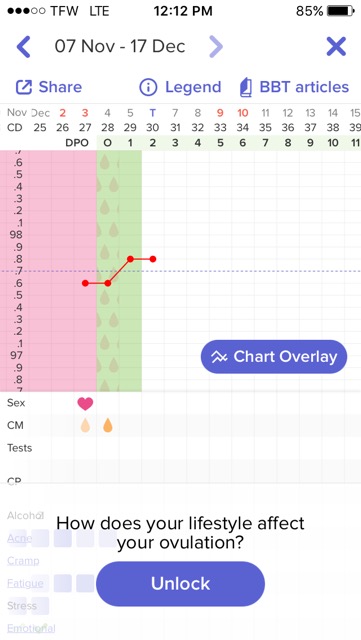Tap the Share export icon

pos(24,87)
